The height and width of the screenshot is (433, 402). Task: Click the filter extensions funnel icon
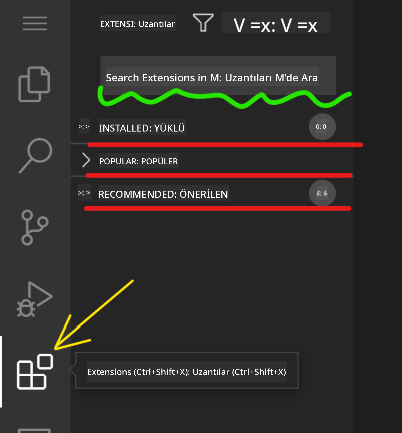[x=203, y=23]
